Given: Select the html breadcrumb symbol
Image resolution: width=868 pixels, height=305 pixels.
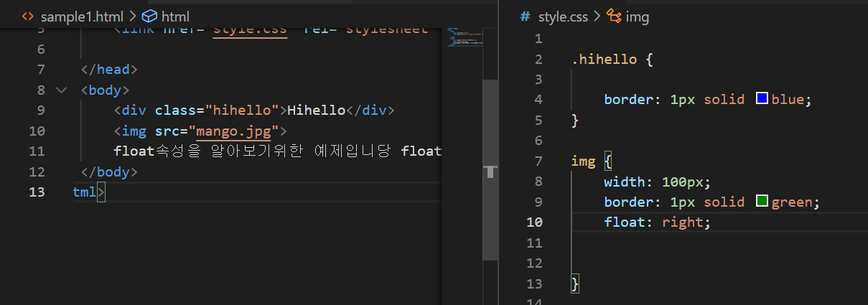Looking at the screenshot, I should 176,16.
